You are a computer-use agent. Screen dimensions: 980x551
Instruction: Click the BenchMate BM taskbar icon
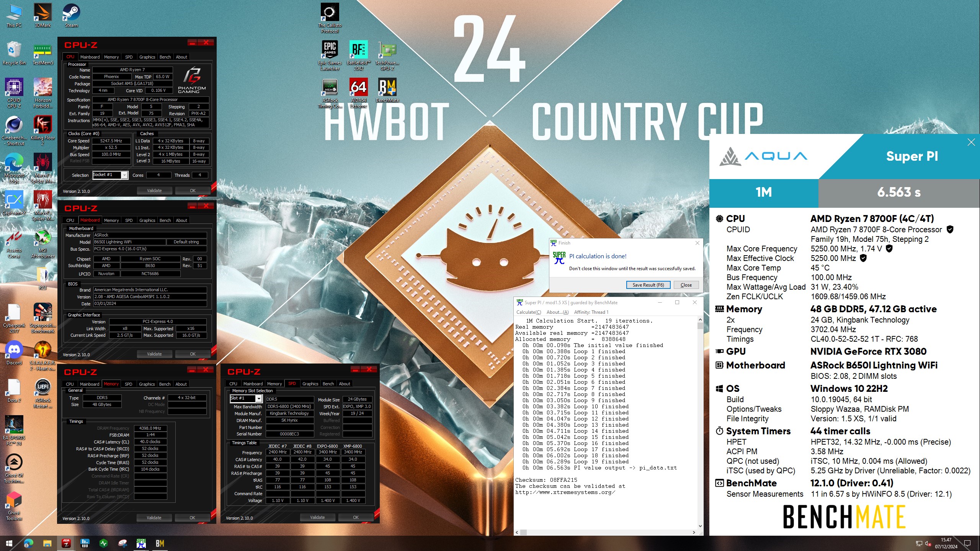coord(160,543)
